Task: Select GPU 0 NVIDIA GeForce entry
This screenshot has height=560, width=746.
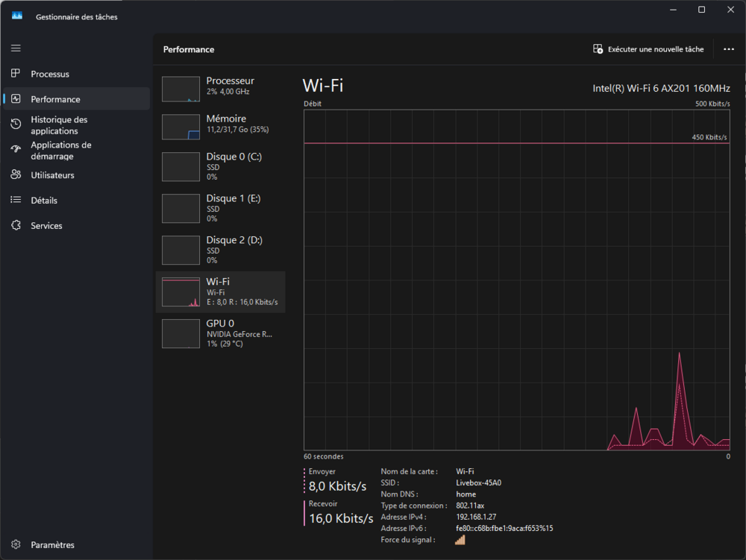Action: click(x=220, y=334)
